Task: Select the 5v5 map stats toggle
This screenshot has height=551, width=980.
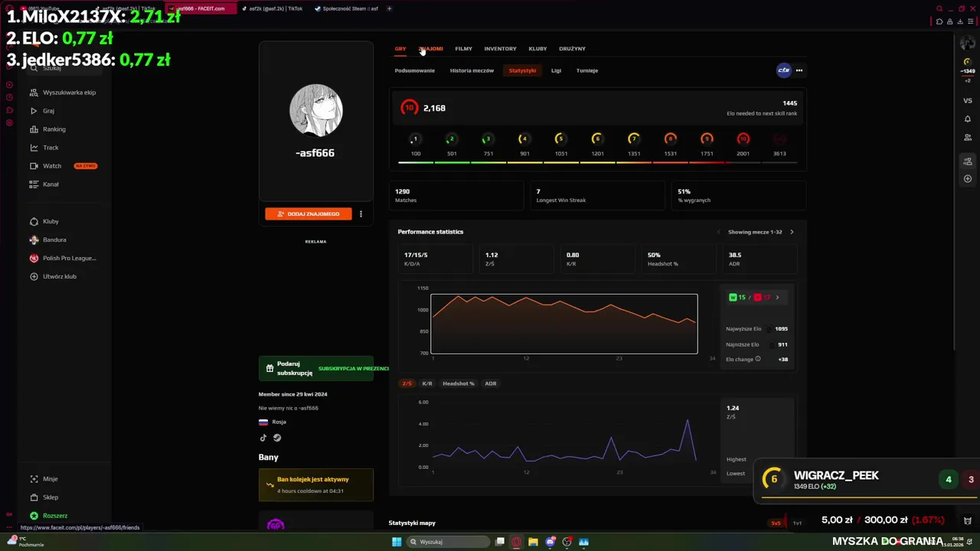Action: tap(776, 523)
